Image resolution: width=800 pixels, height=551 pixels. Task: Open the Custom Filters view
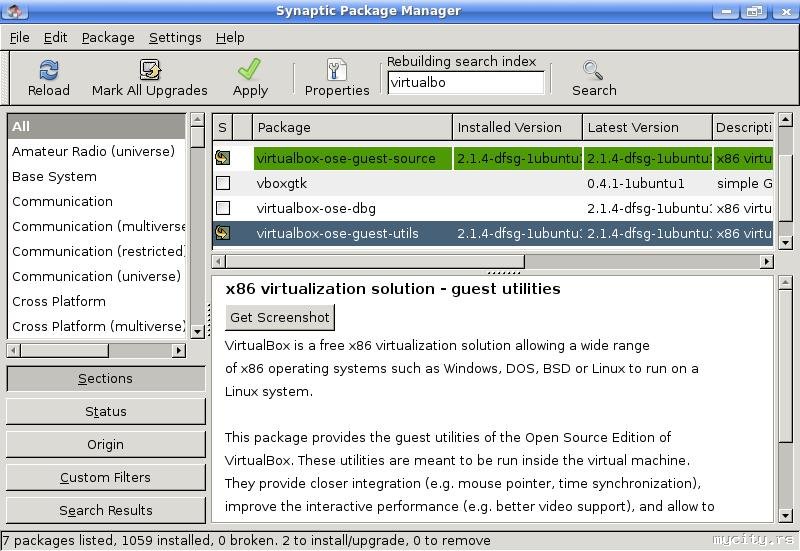pos(106,478)
